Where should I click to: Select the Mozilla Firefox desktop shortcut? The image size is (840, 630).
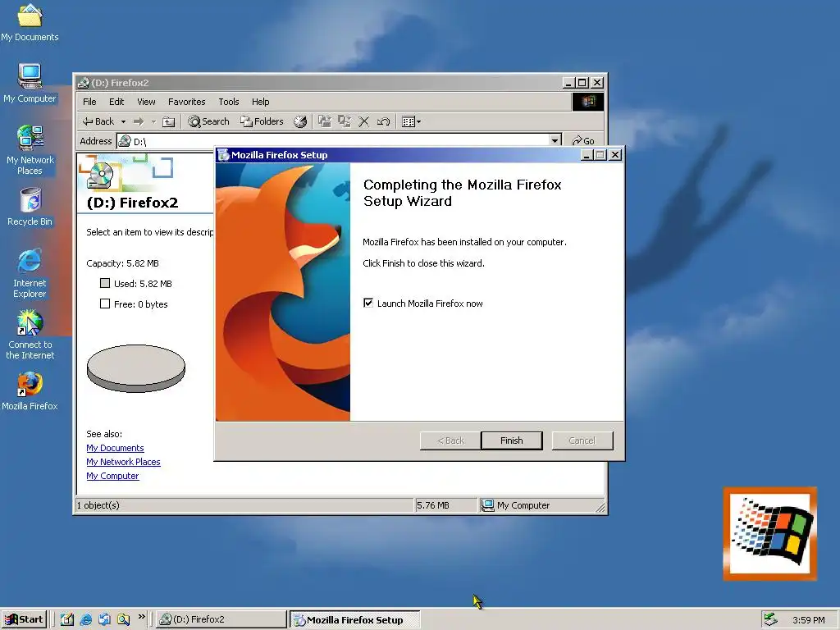tap(30, 391)
